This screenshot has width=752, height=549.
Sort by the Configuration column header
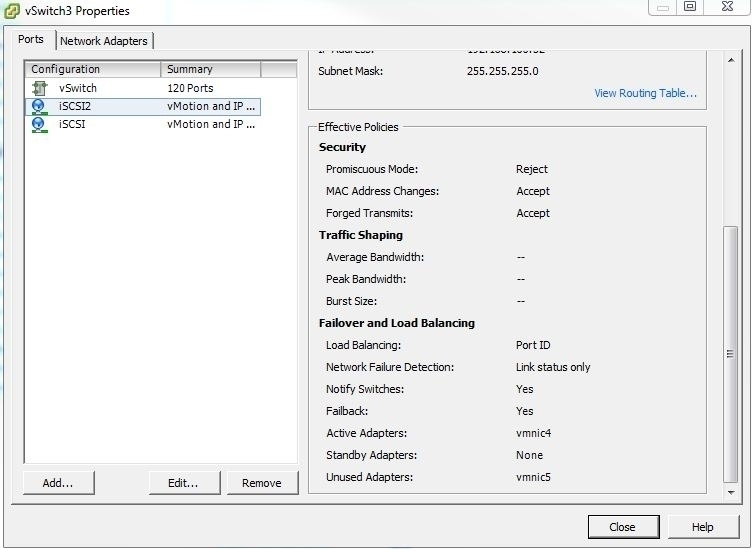click(x=93, y=70)
